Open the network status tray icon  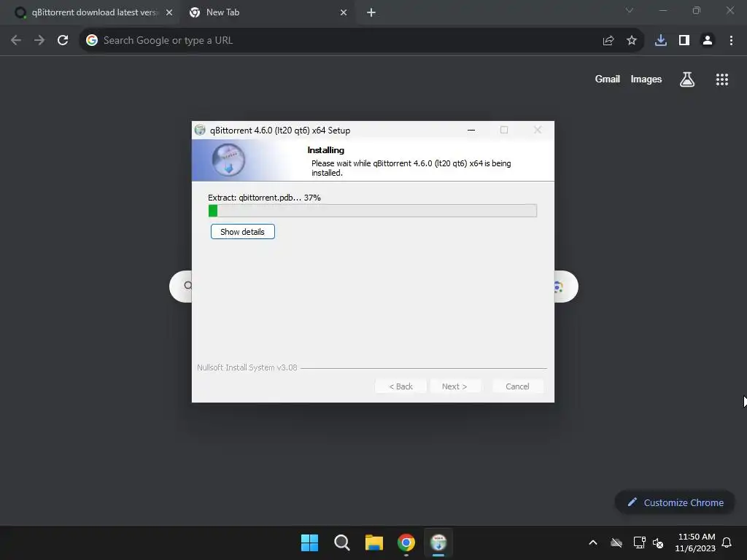639,542
